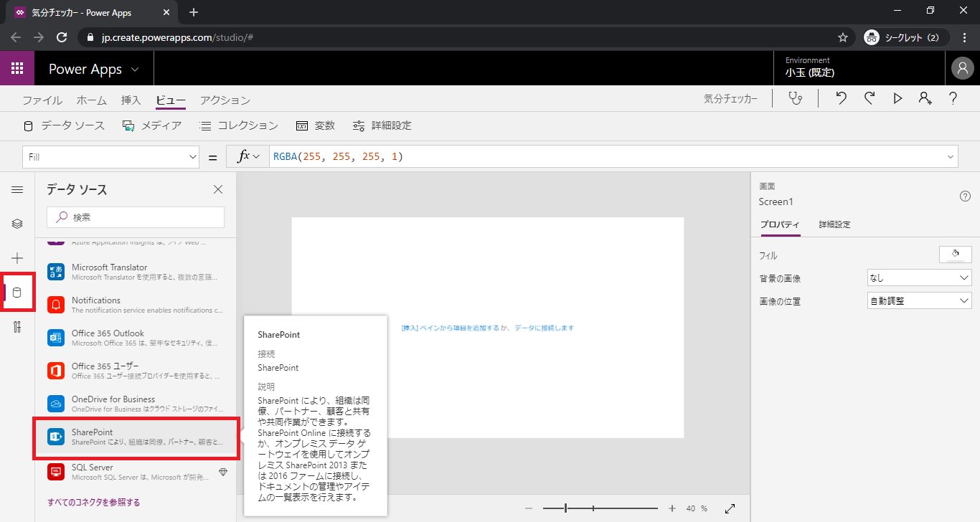Switch to the プロパティ tab
Screen dimensions: 980x522
click(x=780, y=224)
